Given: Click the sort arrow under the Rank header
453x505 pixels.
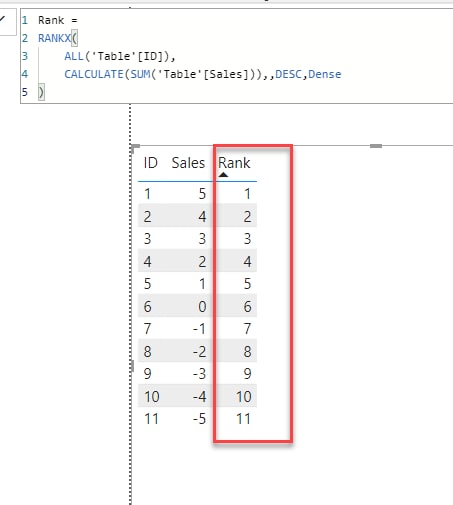Looking at the screenshot, I should point(223,175).
